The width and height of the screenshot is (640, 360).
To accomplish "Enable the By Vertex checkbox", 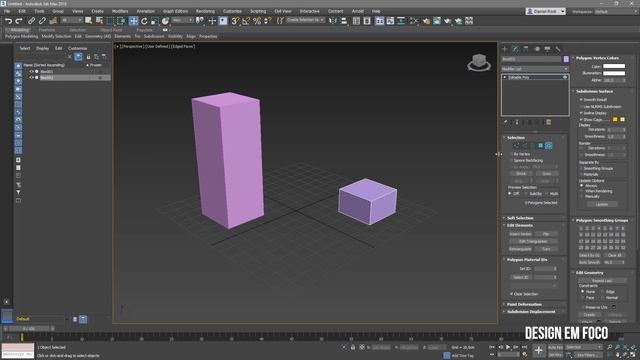I will [511, 154].
